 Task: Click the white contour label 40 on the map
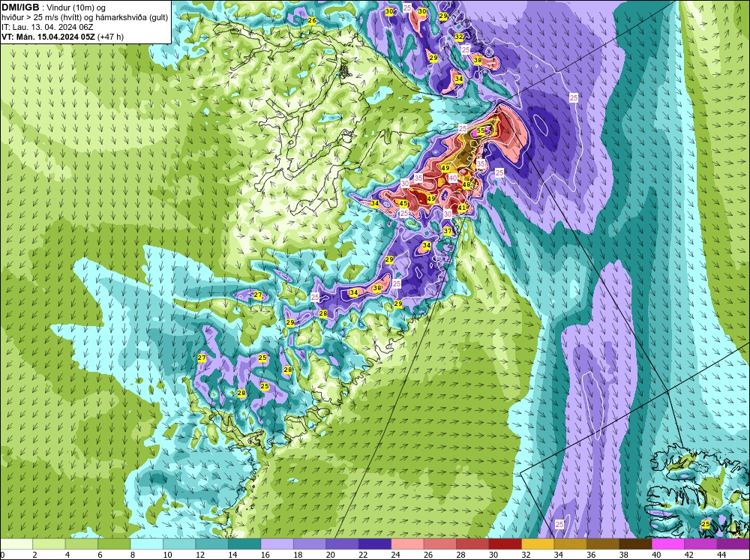[453, 178]
